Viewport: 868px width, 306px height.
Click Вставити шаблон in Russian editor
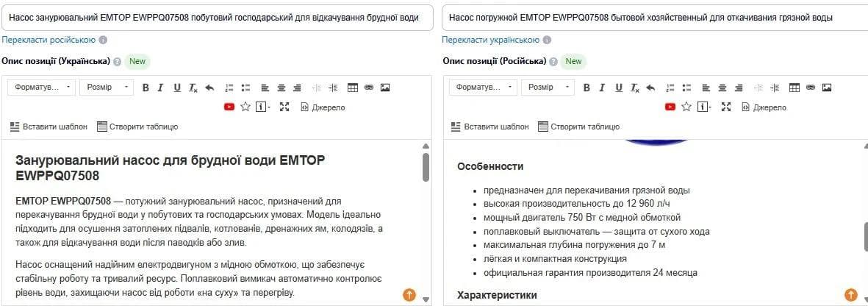(490, 127)
